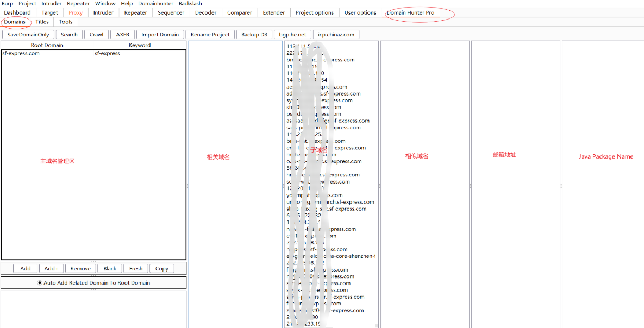Open the Repeater menu in menu bar
Screen dimensions: 644x328
pyautogui.click(x=78, y=3)
